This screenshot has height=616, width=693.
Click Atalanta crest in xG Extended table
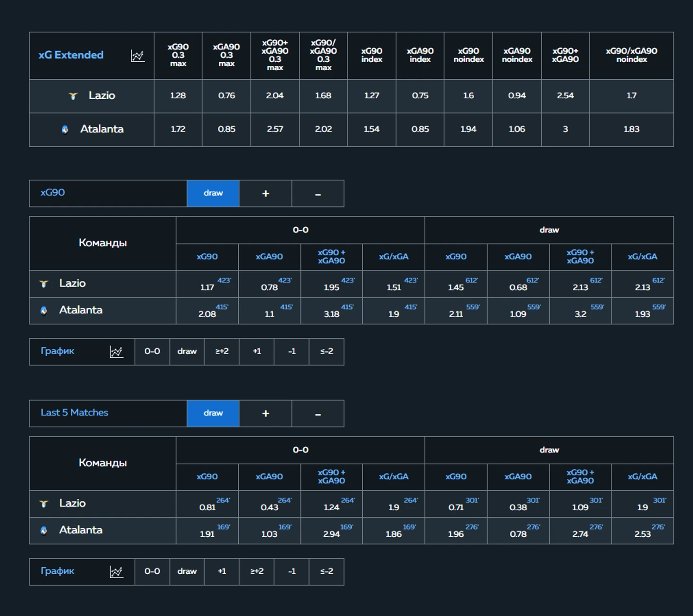65,130
